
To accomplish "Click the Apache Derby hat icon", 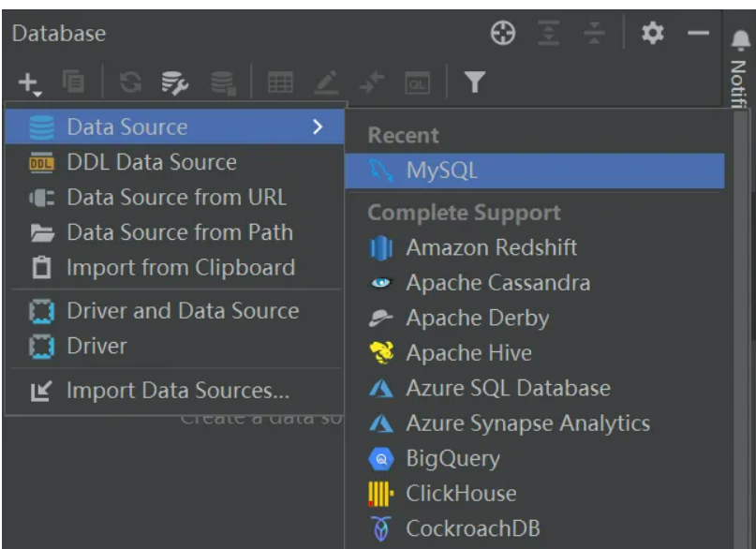I will coord(381,319).
